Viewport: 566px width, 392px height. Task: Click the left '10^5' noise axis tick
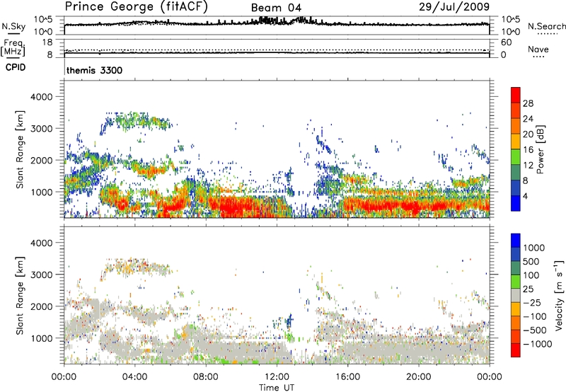(43, 20)
